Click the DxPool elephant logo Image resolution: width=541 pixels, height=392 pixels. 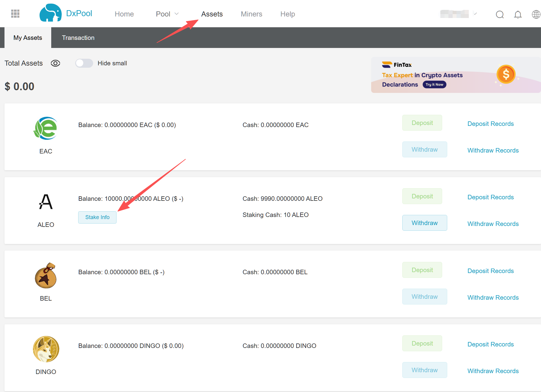(50, 13)
